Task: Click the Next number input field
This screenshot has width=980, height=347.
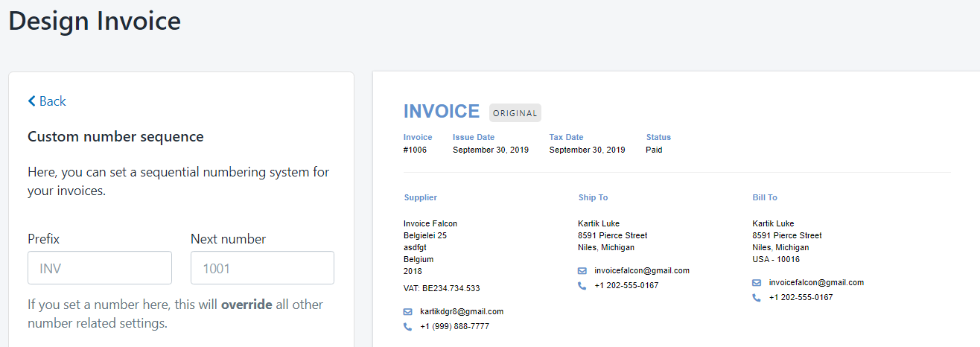Action: click(x=262, y=268)
